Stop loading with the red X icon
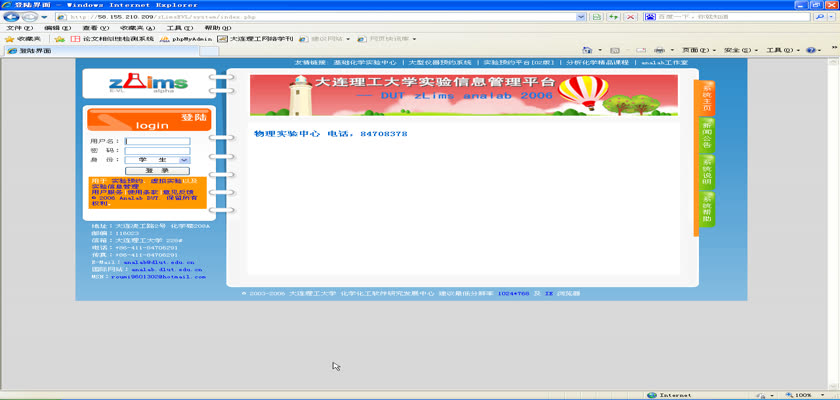 tap(631, 17)
